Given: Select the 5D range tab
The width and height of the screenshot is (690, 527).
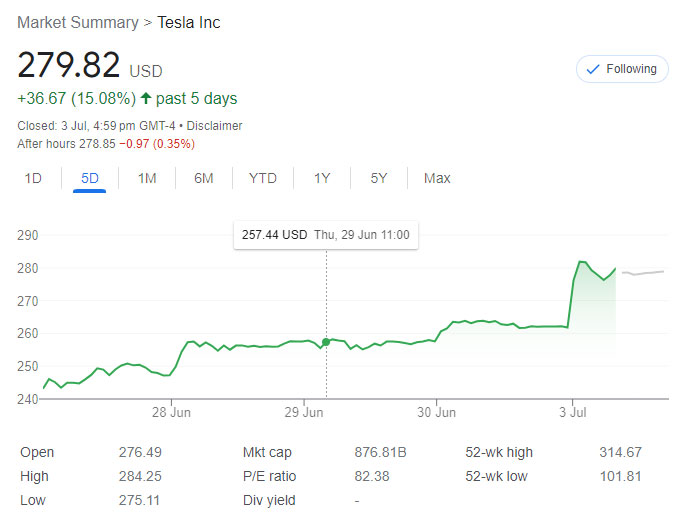Looking at the screenshot, I should 90,178.
